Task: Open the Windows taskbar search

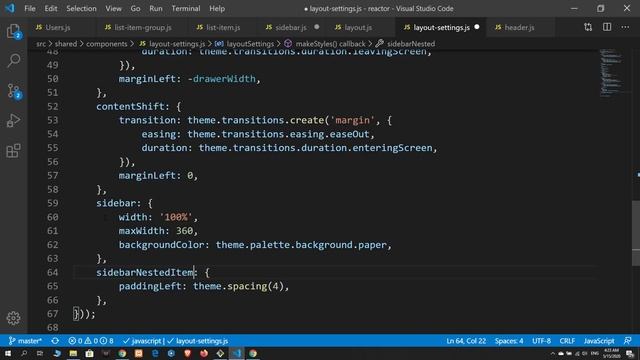Action: click(24, 353)
